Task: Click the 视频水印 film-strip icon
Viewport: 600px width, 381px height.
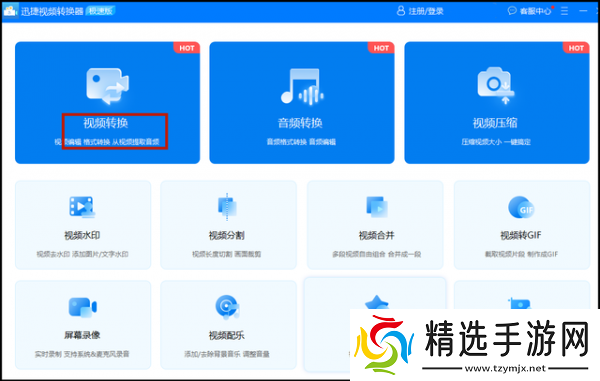Action: (x=82, y=207)
